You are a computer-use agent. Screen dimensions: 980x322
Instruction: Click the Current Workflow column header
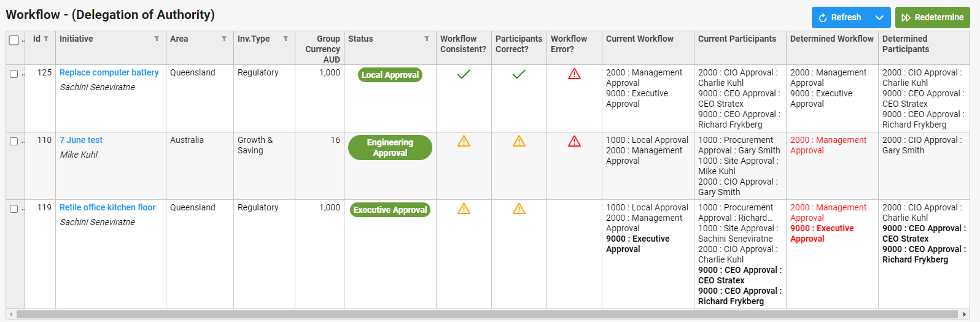click(x=640, y=39)
